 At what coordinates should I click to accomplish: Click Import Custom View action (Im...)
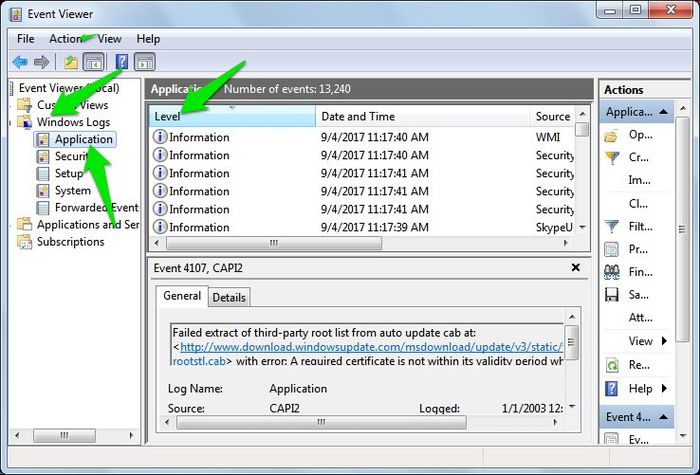pos(639,180)
